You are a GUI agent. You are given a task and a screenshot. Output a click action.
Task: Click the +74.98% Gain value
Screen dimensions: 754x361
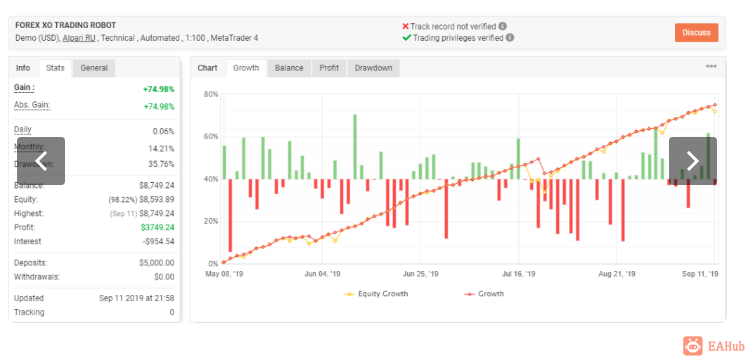(159, 89)
